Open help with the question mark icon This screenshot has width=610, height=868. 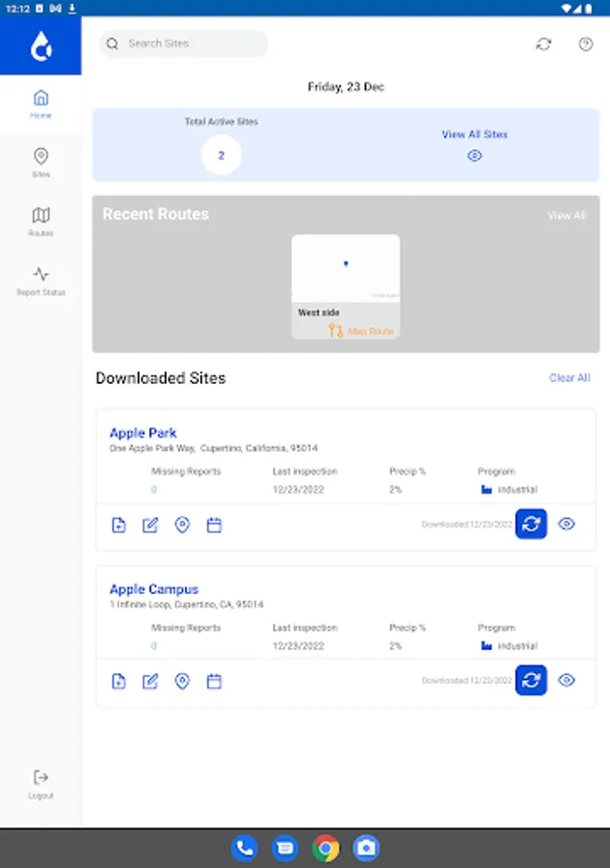tap(586, 44)
